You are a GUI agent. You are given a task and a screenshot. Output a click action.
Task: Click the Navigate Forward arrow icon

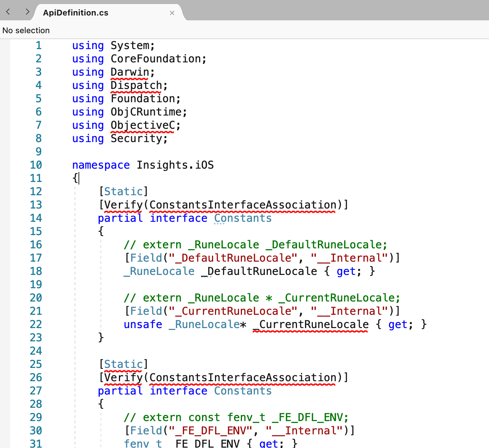[27, 11]
